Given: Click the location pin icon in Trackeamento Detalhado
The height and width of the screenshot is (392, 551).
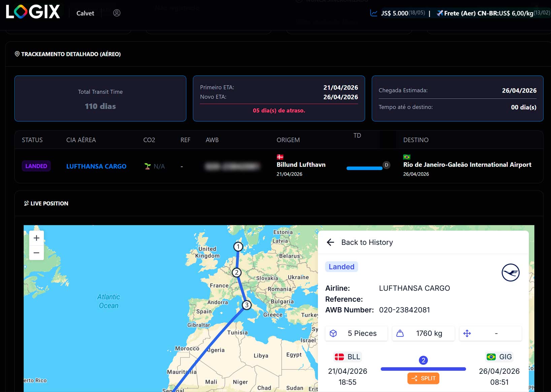Looking at the screenshot, I should [17, 54].
